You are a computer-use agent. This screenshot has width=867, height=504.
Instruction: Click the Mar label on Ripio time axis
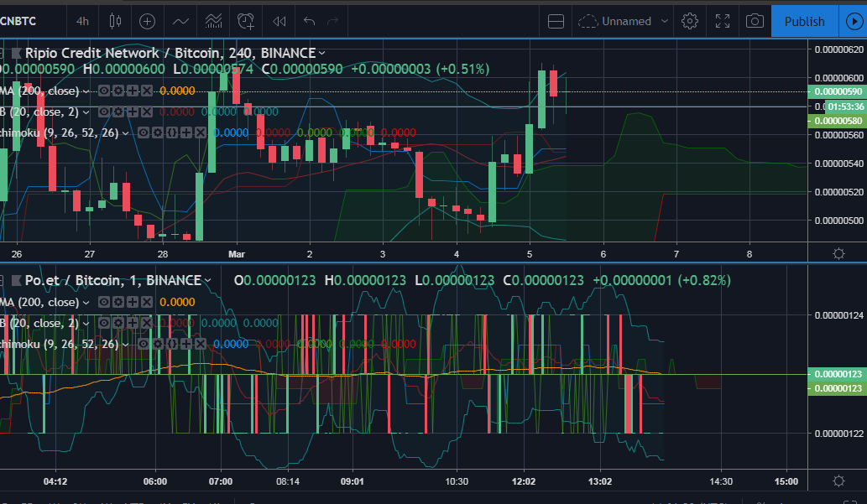(237, 254)
